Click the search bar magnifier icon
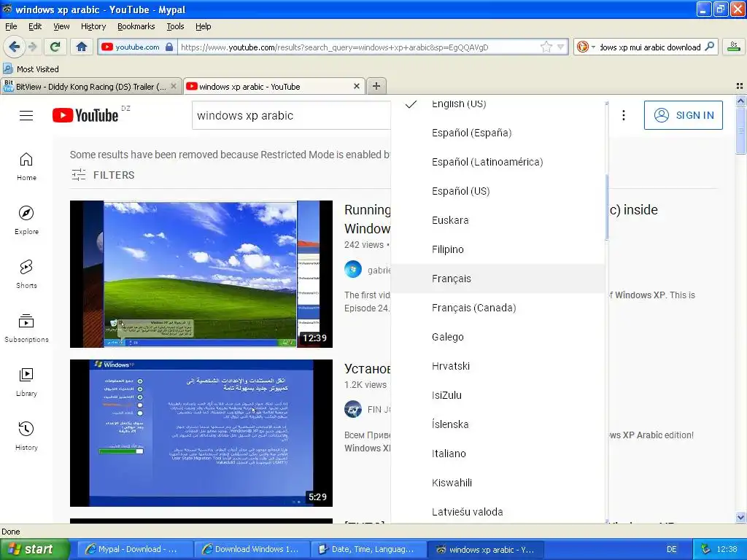Screen dimensions: 747x560 tap(709, 47)
